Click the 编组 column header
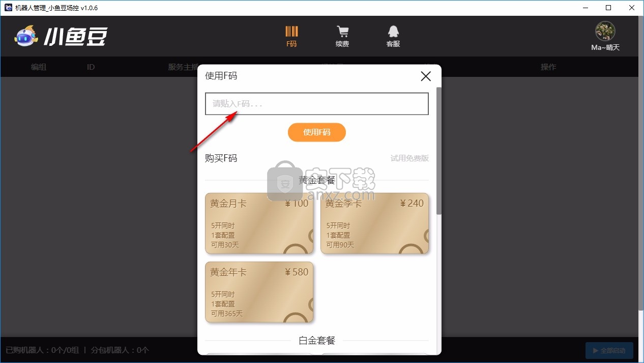The height and width of the screenshot is (363, 644). pyautogui.click(x=39, y=67)
